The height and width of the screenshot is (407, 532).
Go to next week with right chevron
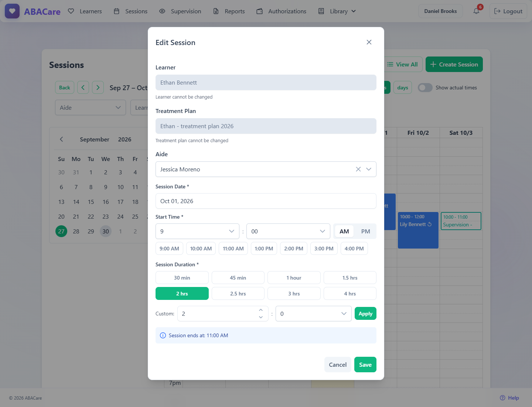point(98,88)
